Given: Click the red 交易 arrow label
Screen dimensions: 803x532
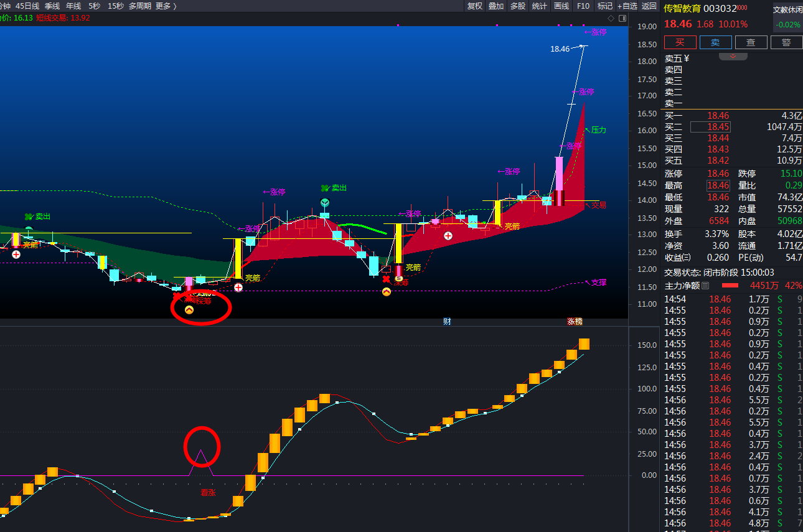Looking at the screenshot, I should [x=595, y=205].
